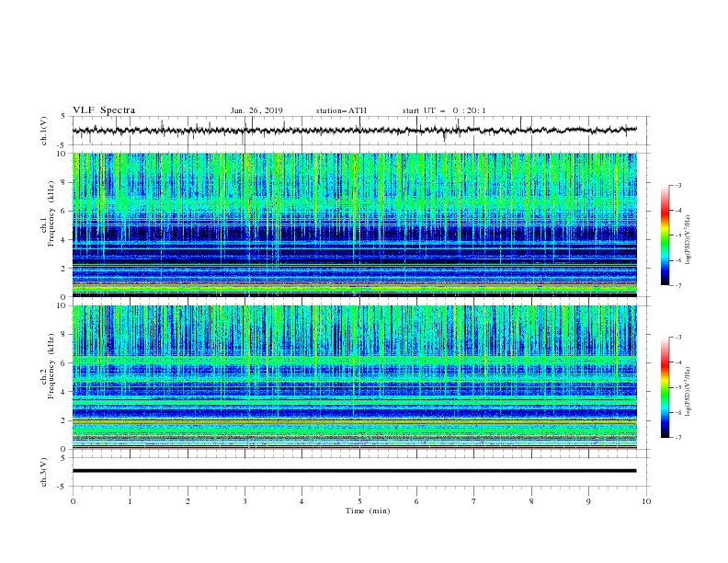Image resolution: width=728 pixels, height=563 pixels.
Task: Click the ch.3 flat black voltage trace
Action: [x=354, y=471]
